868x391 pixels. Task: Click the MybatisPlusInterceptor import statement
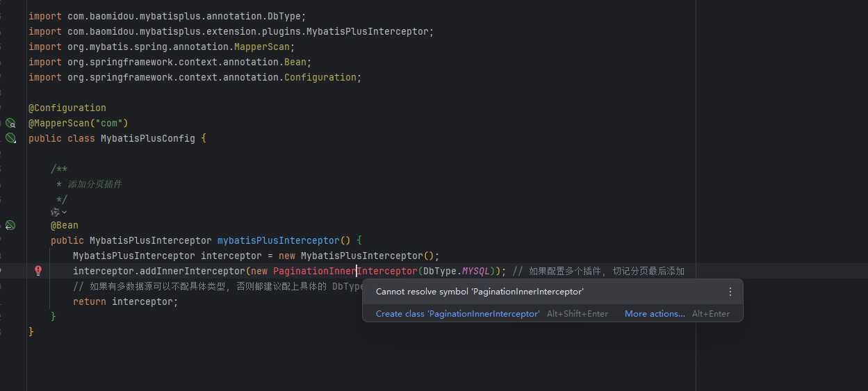coord(231,31)
